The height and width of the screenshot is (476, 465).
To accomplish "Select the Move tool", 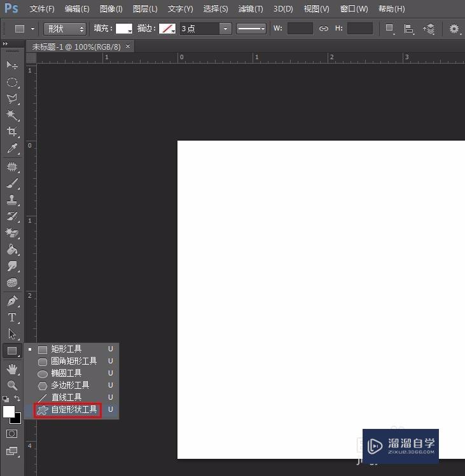I will pyautogui.click(x=12, y=65).
